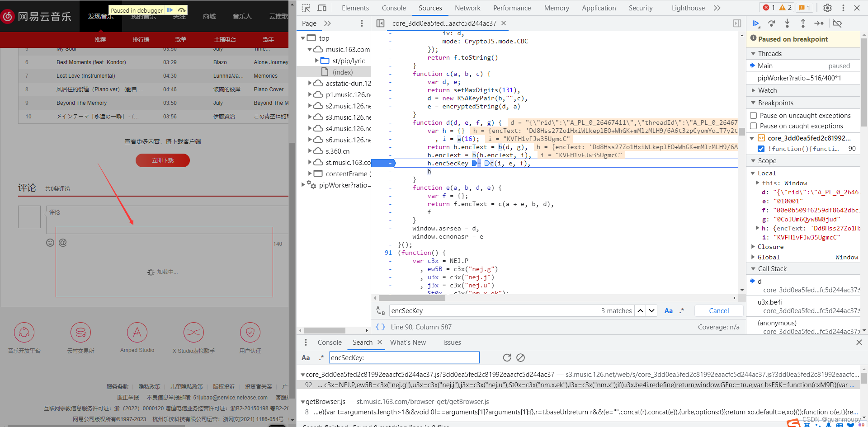Click the emoji smiley icon in comments
This screenshot has width=868, height=427.
point(50,243)
